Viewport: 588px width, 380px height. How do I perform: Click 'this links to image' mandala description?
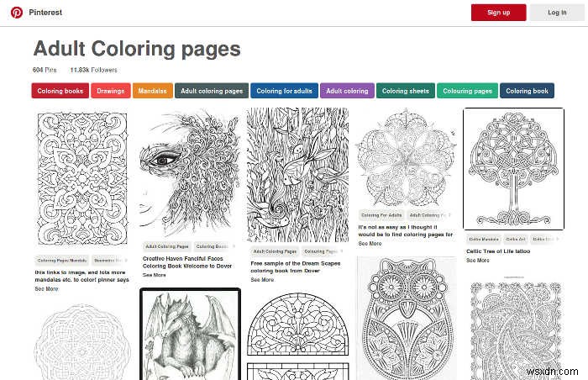coord(81,276)
